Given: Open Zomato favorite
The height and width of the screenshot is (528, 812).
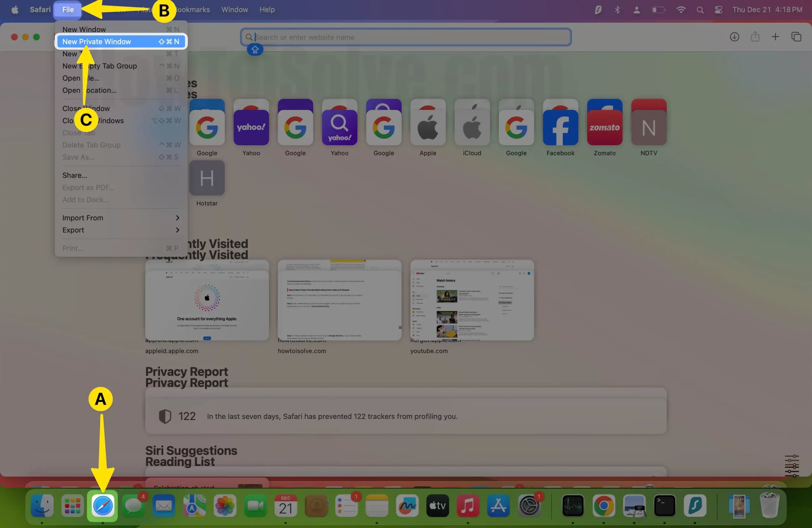Looking at the screenshot, I should coord(605,128).
